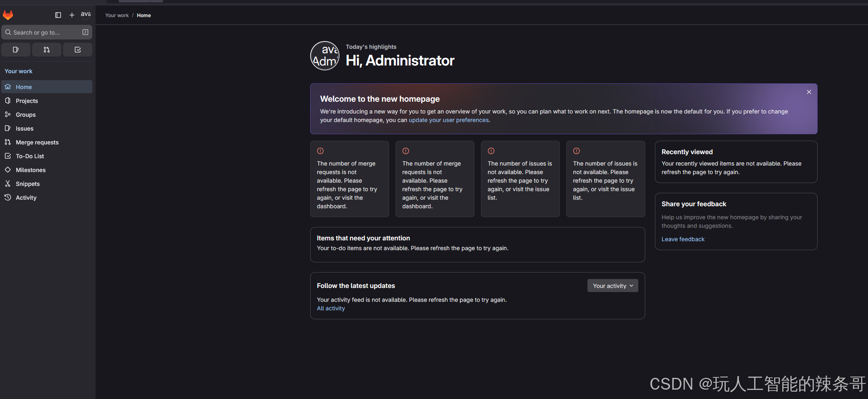
Task: Open assigned issues shortcut button
Action: 16,50
